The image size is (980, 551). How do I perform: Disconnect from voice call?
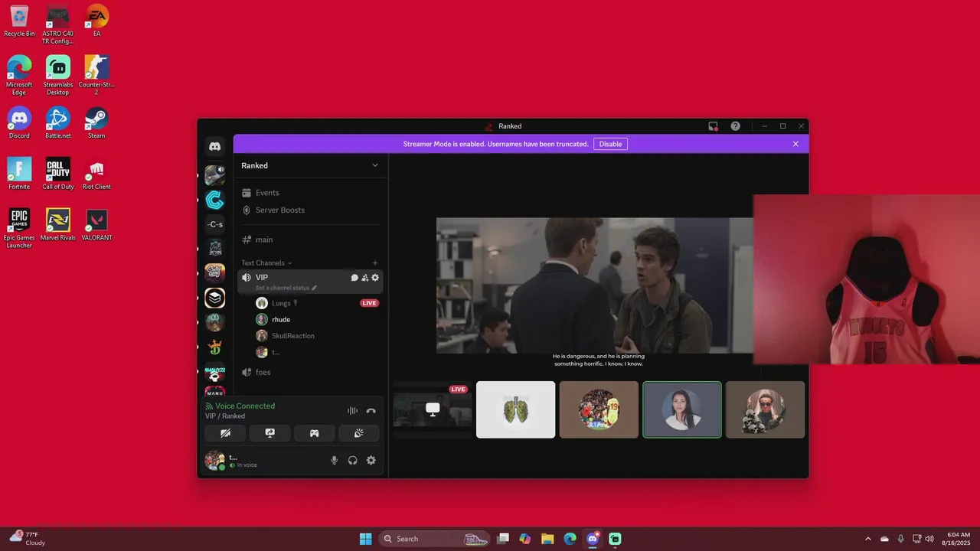point(371,411)
